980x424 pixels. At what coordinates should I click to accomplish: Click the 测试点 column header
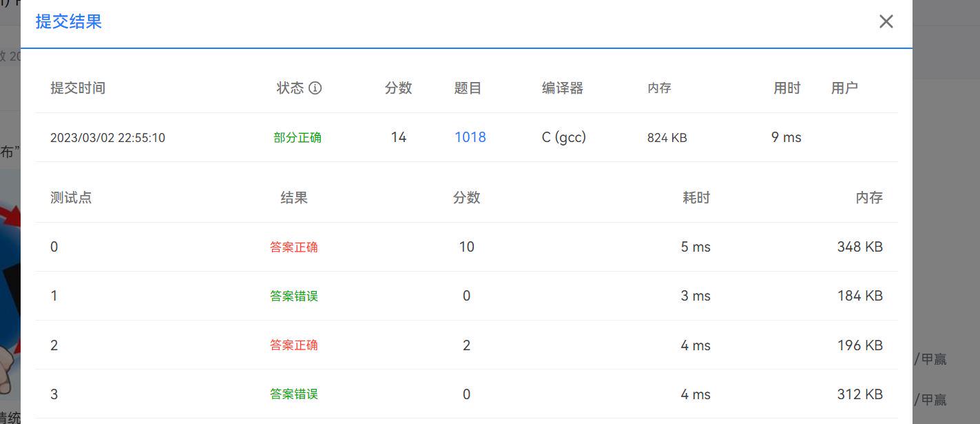coord(71,197)
